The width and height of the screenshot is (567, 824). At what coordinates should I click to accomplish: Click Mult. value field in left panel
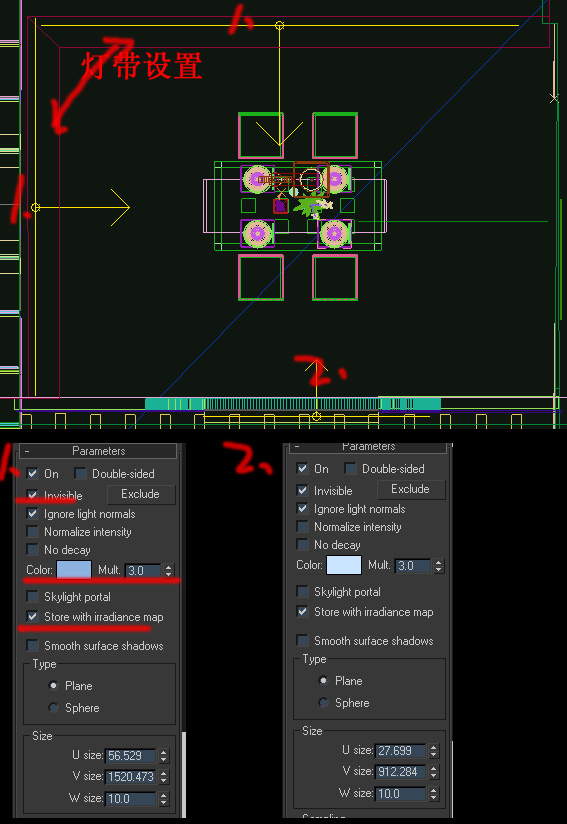[x=143, y=570]
